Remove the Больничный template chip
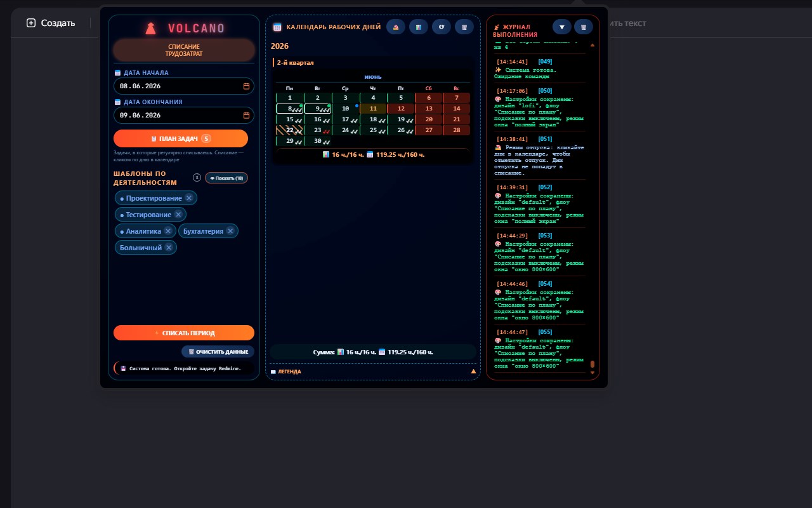 [x=168, y=248]
